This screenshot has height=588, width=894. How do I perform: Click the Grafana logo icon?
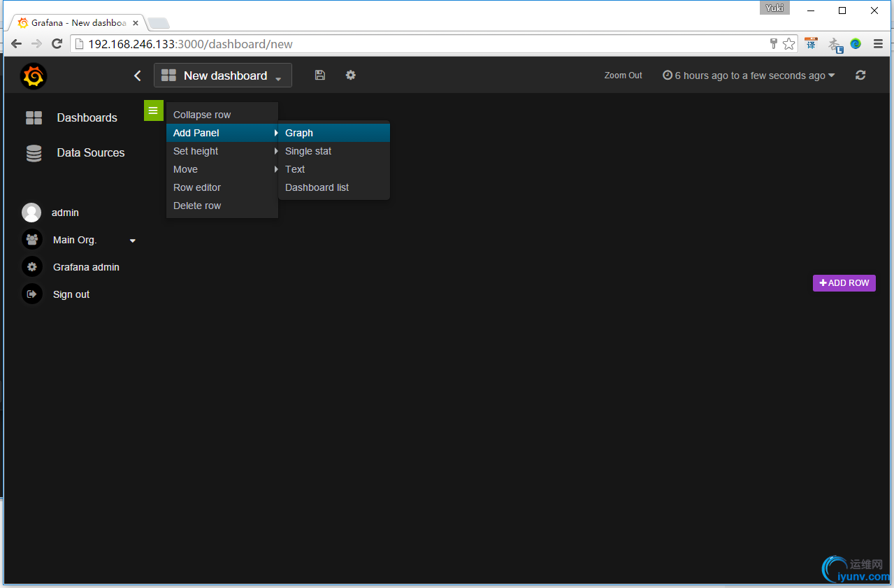[x=33, y=76]
